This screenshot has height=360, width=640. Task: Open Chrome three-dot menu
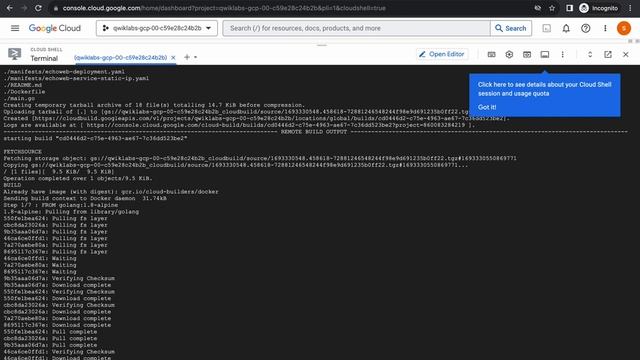pos(630,8)
